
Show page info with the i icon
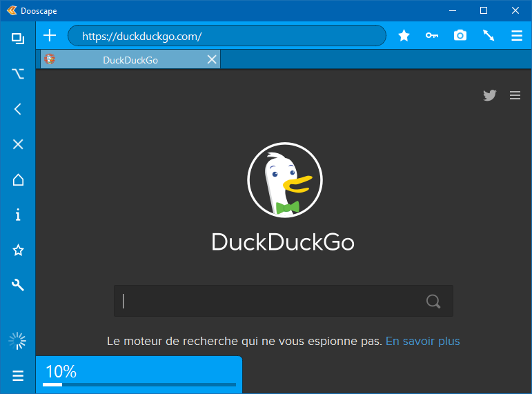pos(18,215)
